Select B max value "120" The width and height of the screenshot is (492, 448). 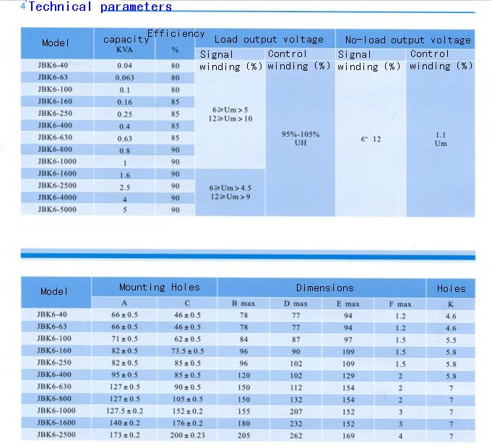tap(243, 375)
